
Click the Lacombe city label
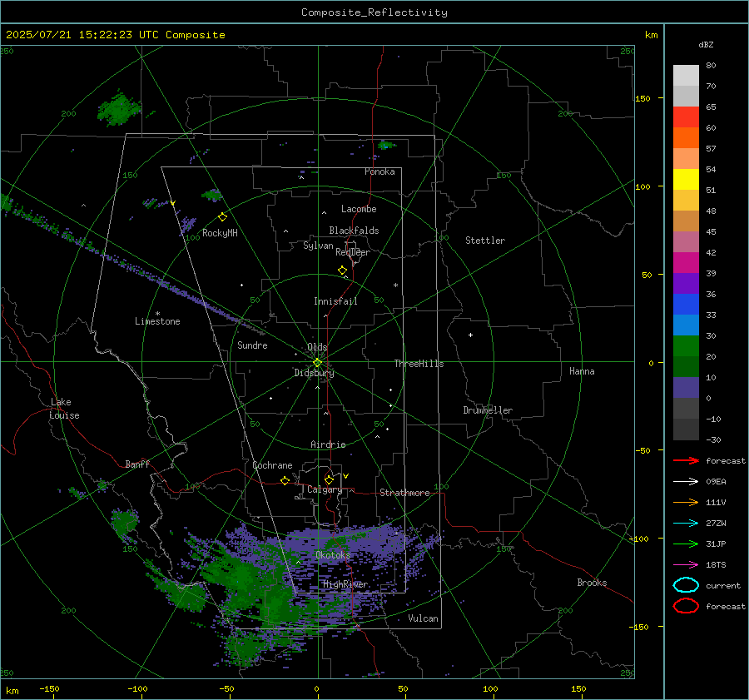[359, 209]
